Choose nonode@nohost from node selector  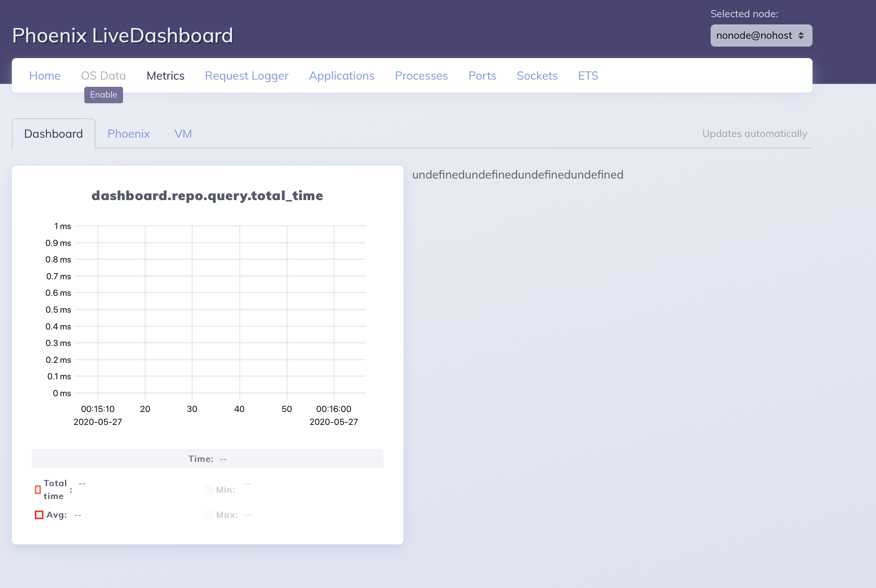pyautogui.click(x=761, y=35)
